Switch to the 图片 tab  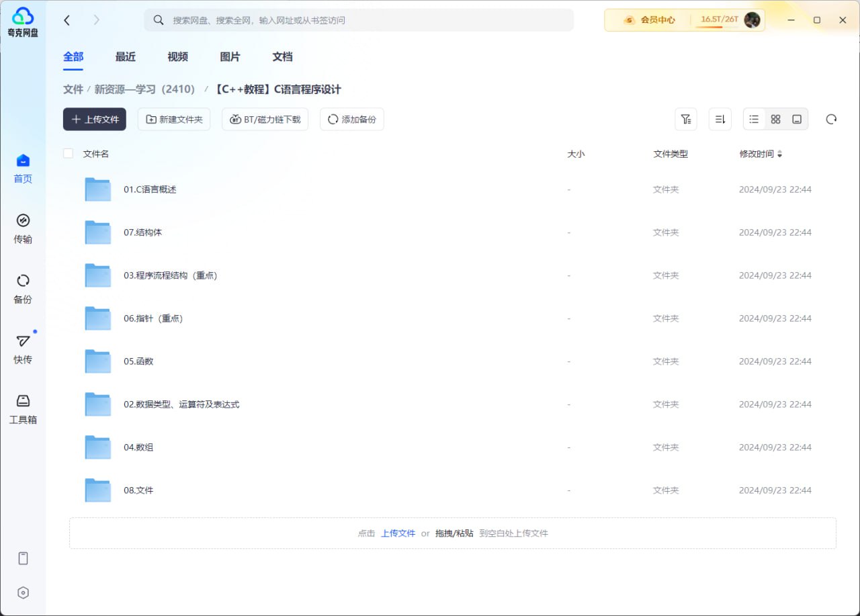click(x=230, y=57)
